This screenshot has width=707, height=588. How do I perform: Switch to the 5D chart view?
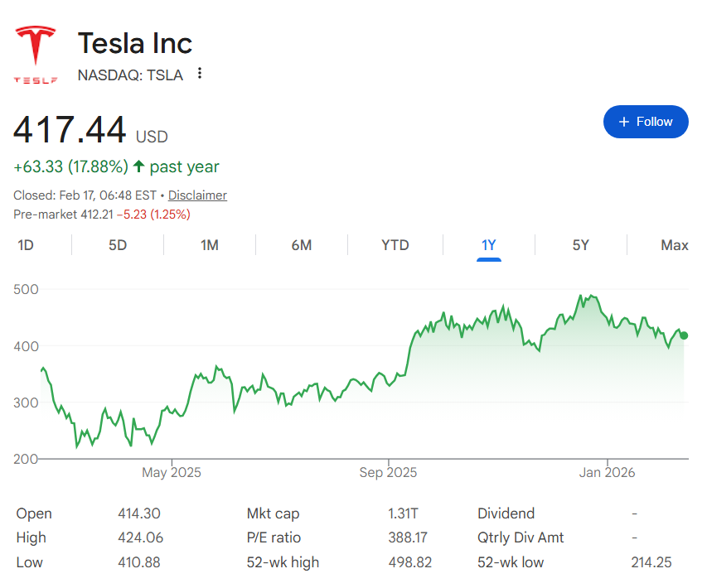119,245
